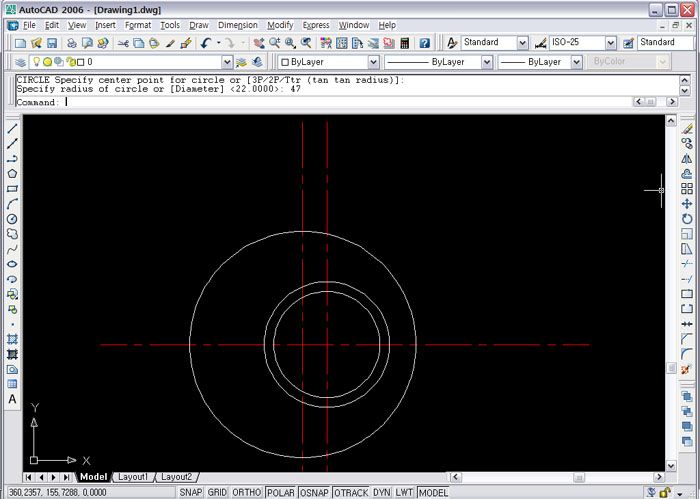
Task: Click the drawing area scroll down arrow
Action: tap(671, 466)
